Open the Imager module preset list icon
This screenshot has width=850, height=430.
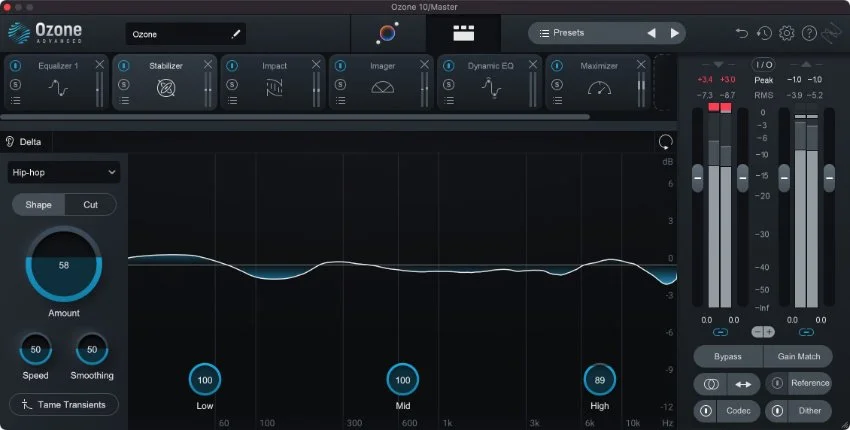[x=340, y=100]
